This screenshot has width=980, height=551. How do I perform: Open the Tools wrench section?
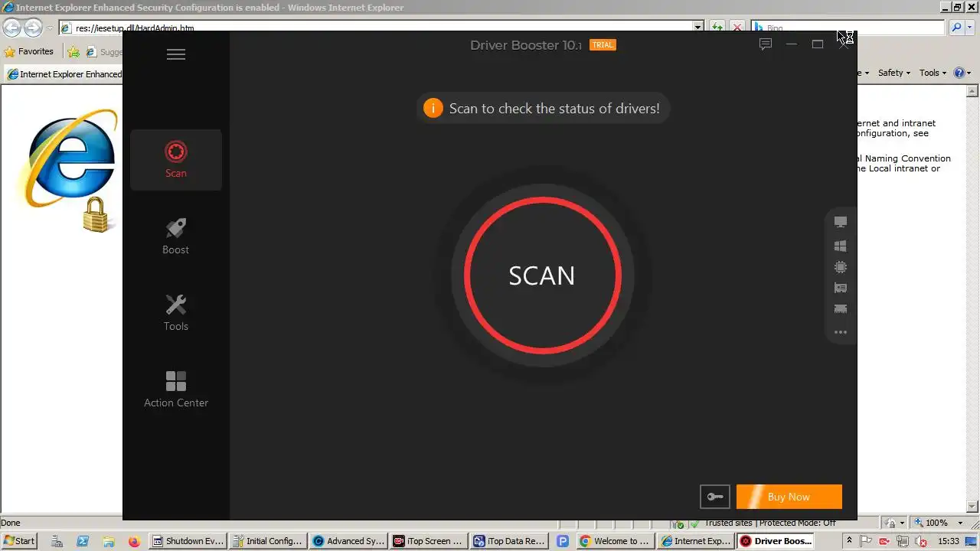(176, 313)
